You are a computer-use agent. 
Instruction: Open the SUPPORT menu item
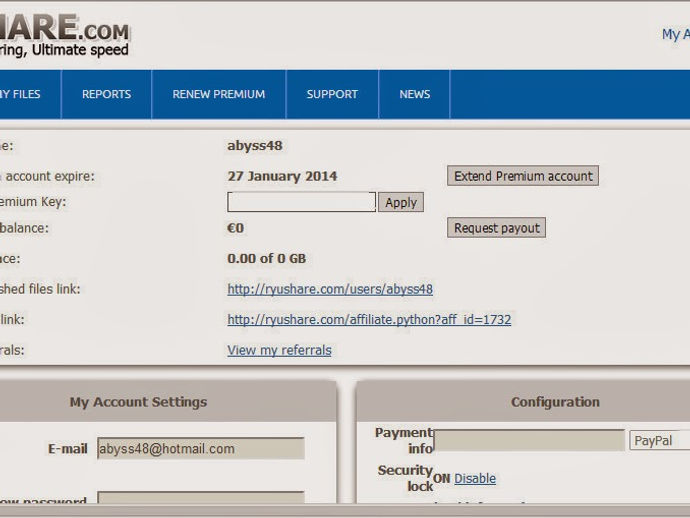pyautogui.click(x=332, y=94)
